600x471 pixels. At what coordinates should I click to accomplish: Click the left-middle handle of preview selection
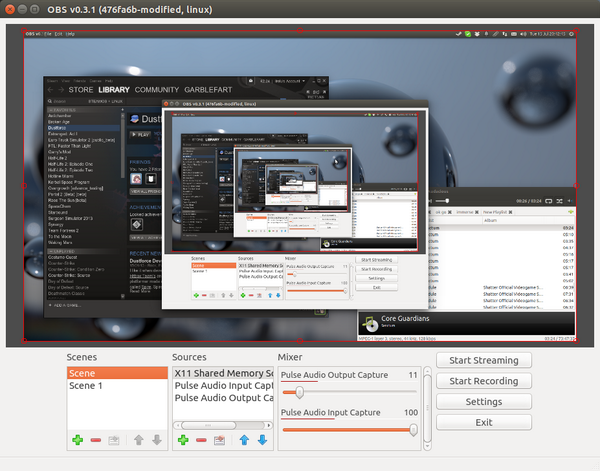pos(24,186)
